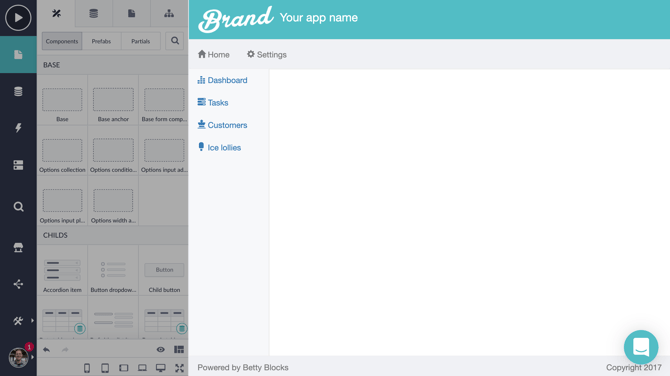670x376 pixels.
Task: Switch to the hierarchy tree tab
Action: pos(169,13)
